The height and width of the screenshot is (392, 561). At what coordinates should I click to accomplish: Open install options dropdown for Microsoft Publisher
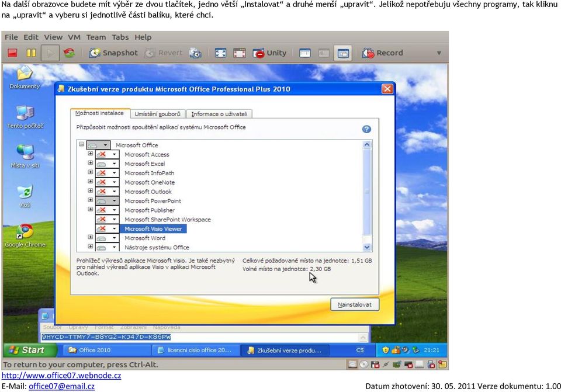click(x=108, y=210)
